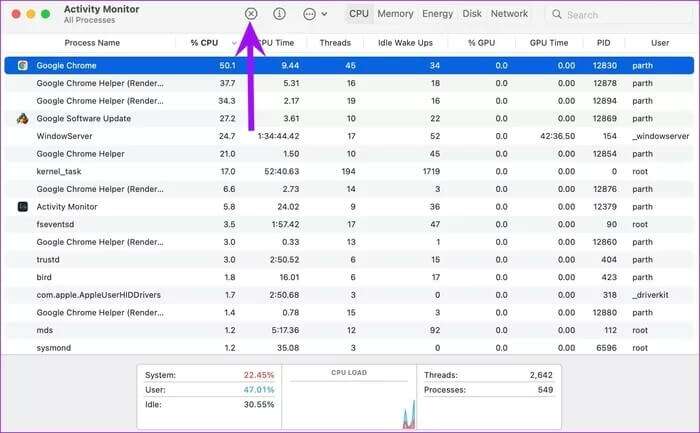
Task: Select the mds process
Action: tap(349, 330)
